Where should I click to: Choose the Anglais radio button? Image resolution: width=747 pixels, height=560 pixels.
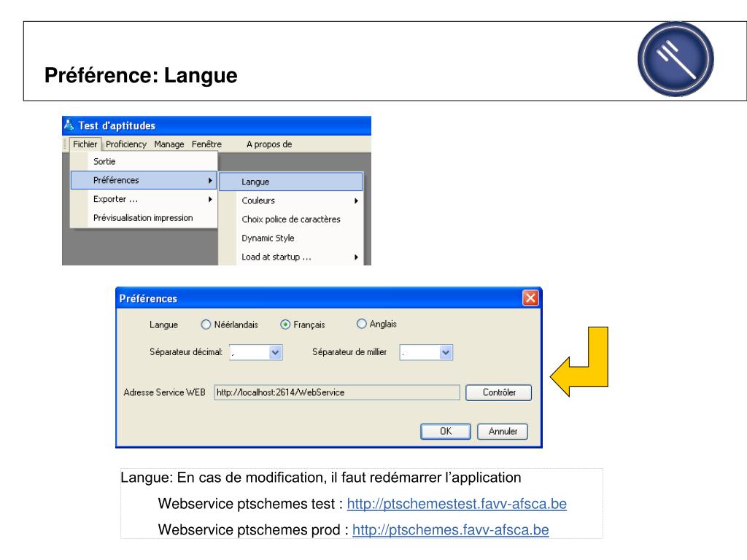(x=362, y=324)
